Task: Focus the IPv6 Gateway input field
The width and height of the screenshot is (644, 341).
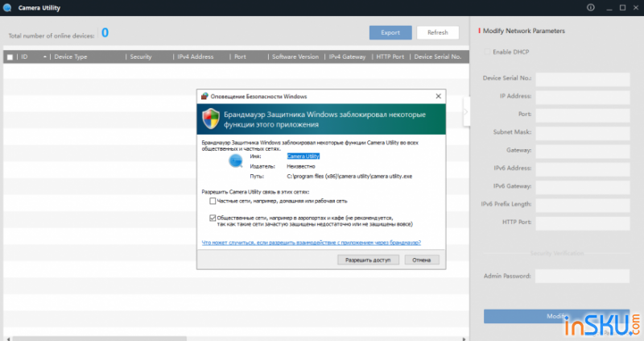Action: pyautogui.click(x=582, y=187)
